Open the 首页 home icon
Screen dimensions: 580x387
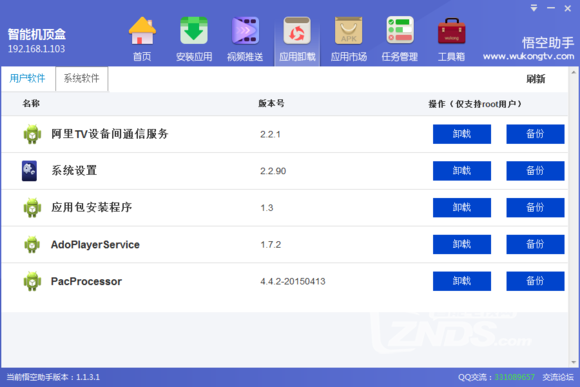point(142,31)
